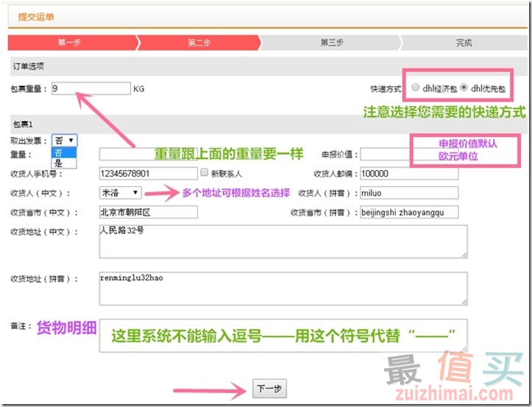The width and height of the screenshot is (532, 407).
Task: Open the 收货人(中文) name dropdown
Action: pos(121,193)
